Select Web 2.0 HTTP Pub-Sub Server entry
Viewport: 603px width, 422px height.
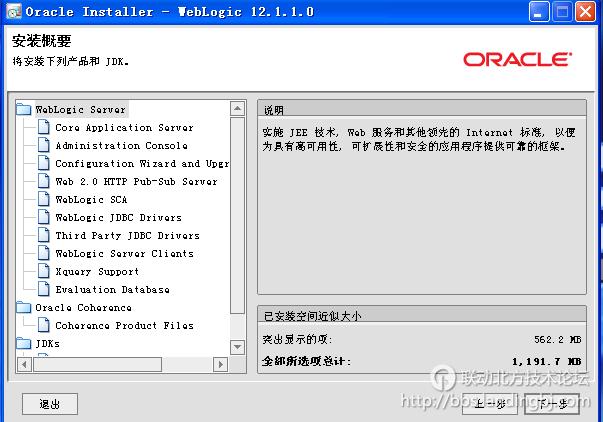[x=136, y=181]
